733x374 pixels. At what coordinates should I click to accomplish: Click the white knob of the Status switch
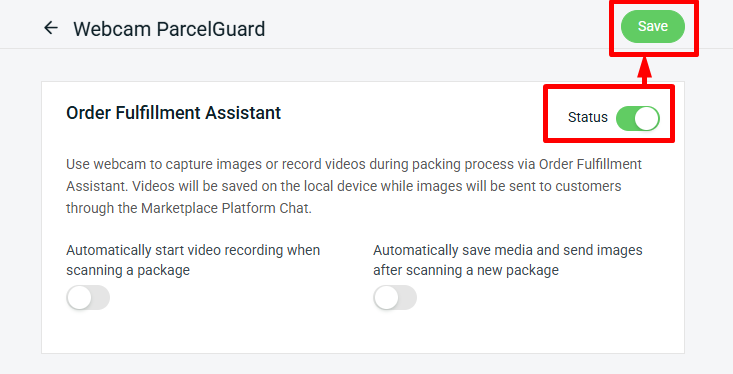click(647, 119)
